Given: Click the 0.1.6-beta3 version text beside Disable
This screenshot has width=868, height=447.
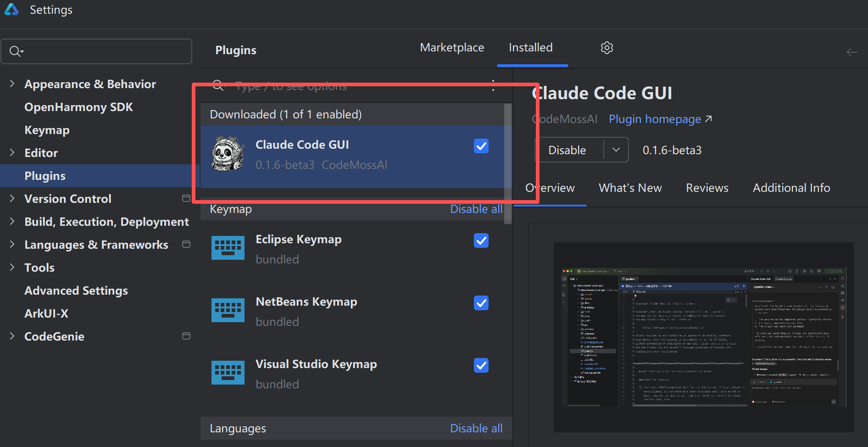Looking at the screenshot, I should coord(672,150).
